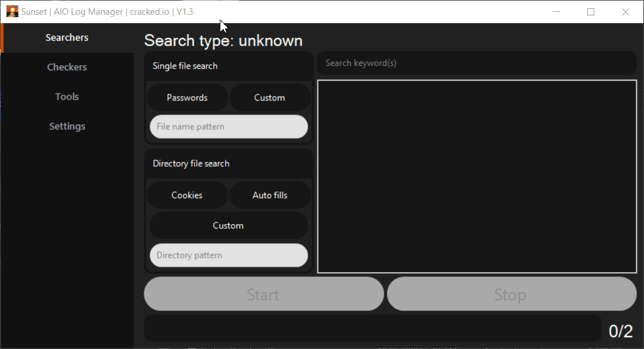This screenshot has height=349, width=644.
Task: Click the Directory pattern field
Action: pos(229,256)
